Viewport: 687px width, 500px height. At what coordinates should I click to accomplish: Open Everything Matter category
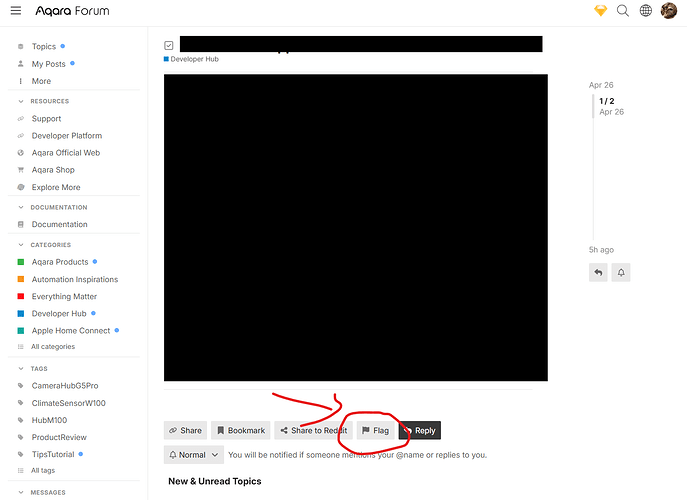pyautogui.click(x=64, y=297)
